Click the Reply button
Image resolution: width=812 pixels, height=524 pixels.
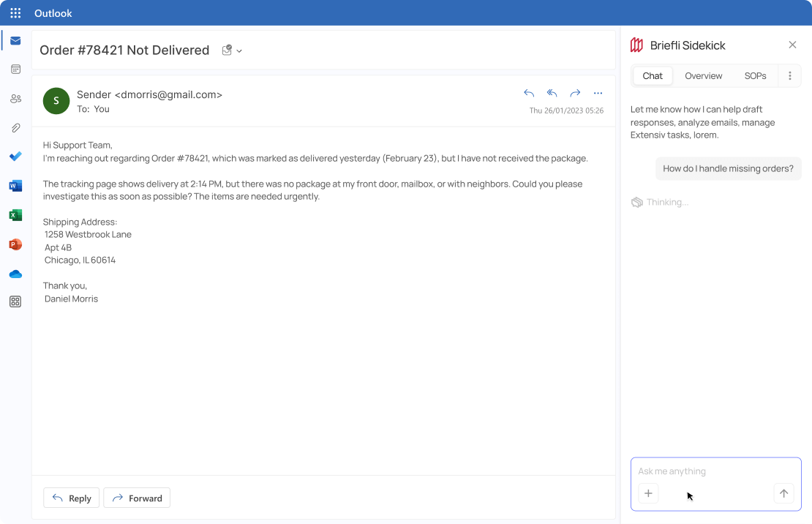pos(71,498)
